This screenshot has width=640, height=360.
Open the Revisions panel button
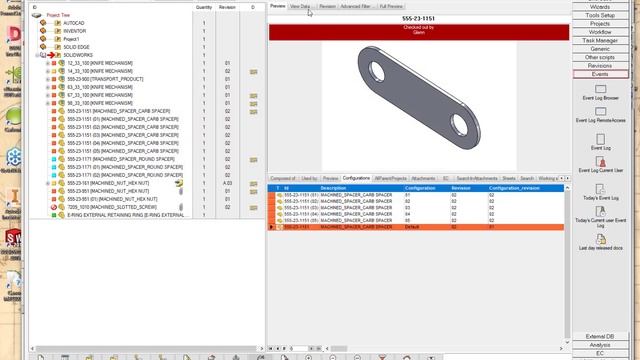(600, 66)
